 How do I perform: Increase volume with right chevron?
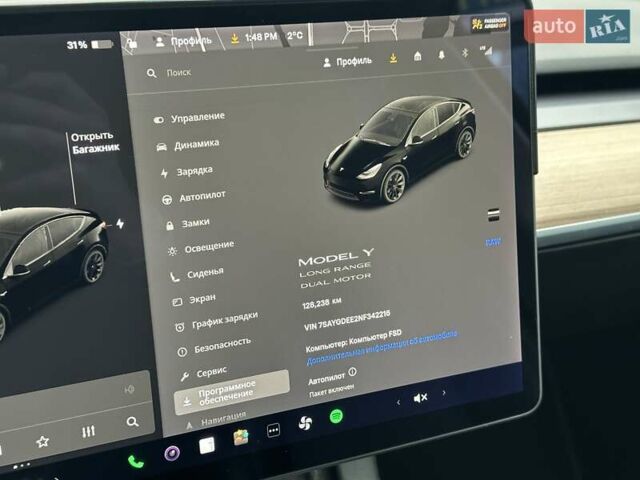click(444, 393)
